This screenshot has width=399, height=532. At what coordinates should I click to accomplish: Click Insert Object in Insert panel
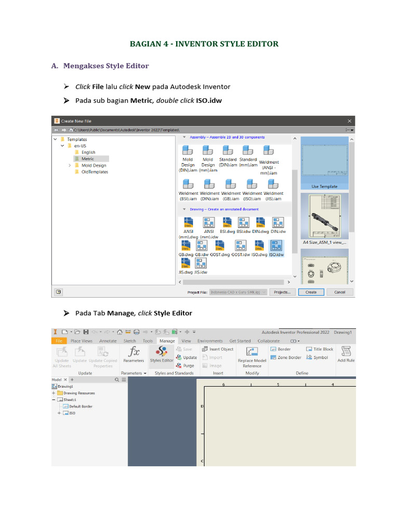[x=218, y=349]
